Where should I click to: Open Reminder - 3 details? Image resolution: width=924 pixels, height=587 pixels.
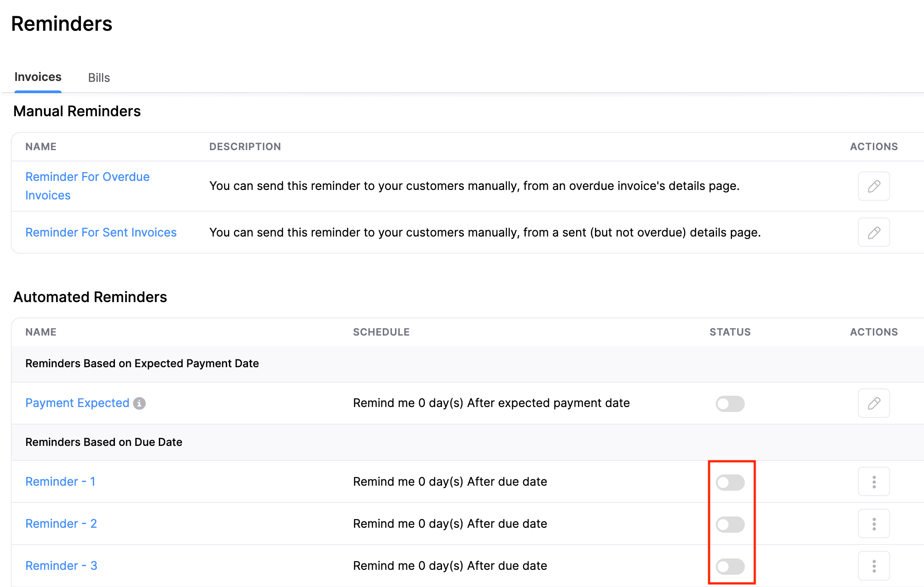coord(61,565)
